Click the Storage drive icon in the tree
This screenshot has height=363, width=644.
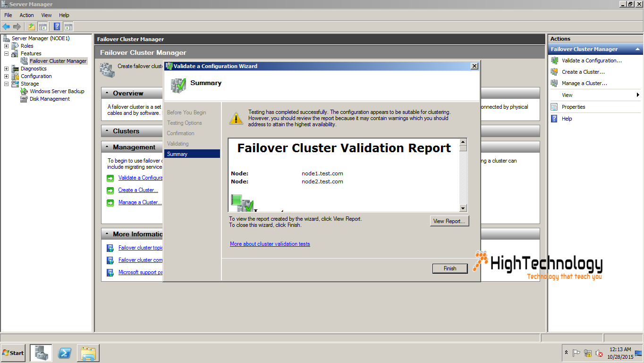16,84
